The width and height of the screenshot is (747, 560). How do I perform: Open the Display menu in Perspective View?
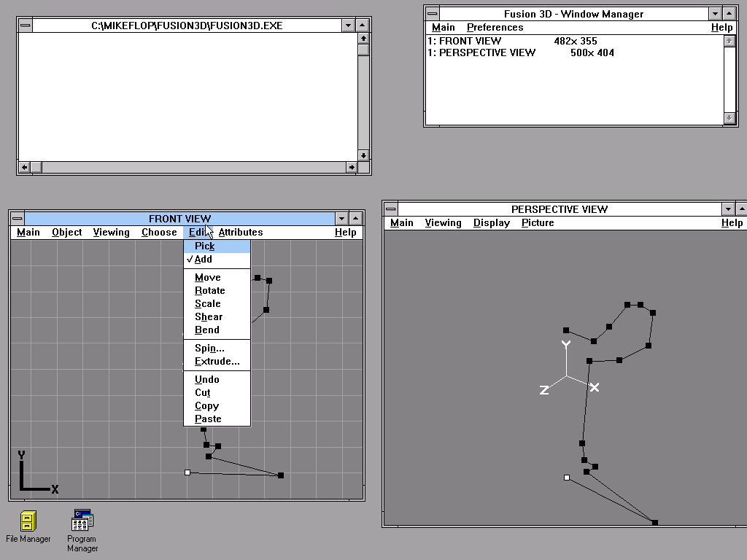point(491,223)
